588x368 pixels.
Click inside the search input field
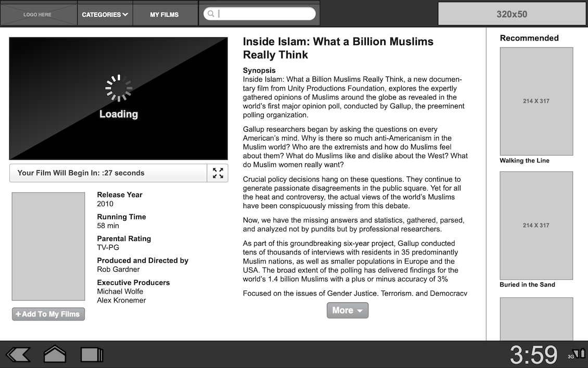click(260, 14)
